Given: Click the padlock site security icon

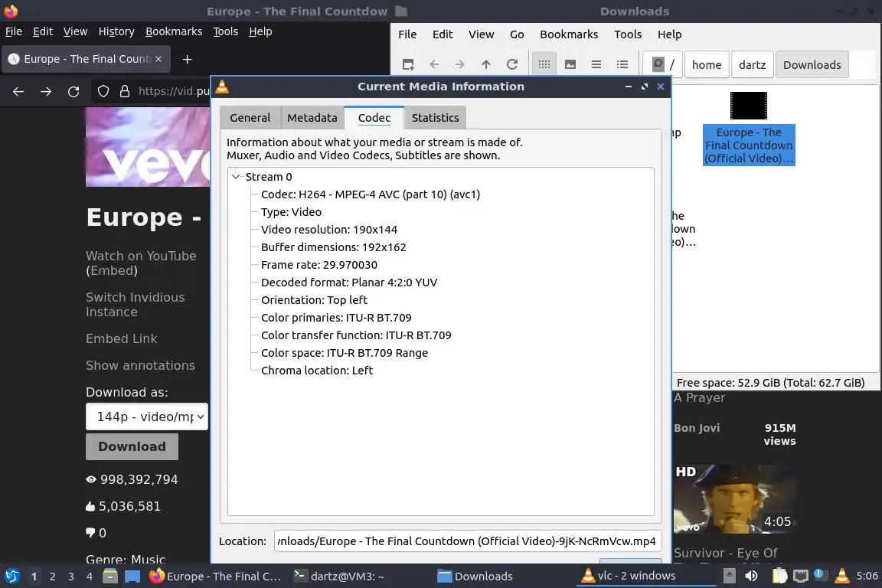Looking at the screenshot, I should pos(124,91).
